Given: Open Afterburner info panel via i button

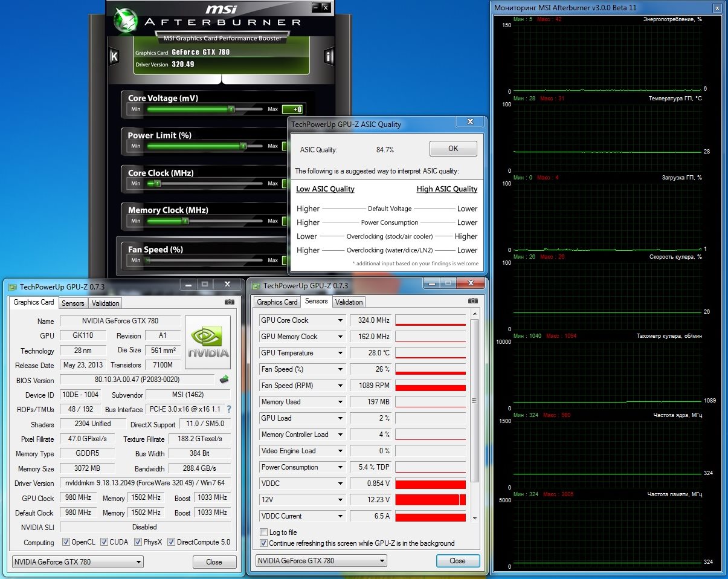Looking at the screenshot, I should click(329, 57).
